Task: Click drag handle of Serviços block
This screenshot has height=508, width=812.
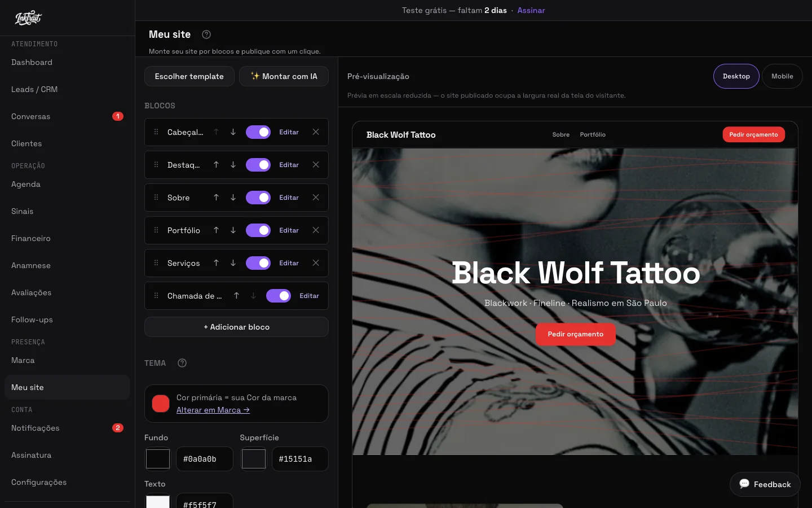Action: tap(156, 263)
